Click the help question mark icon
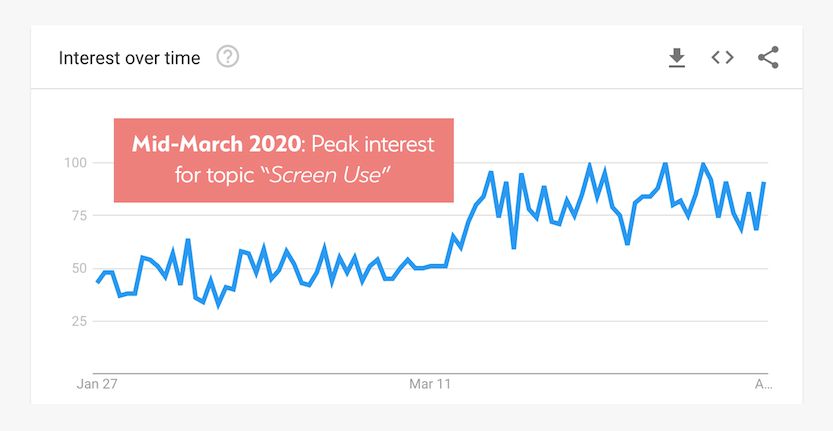This screenshot has height=431, width=833. click(x=228, y=57)
